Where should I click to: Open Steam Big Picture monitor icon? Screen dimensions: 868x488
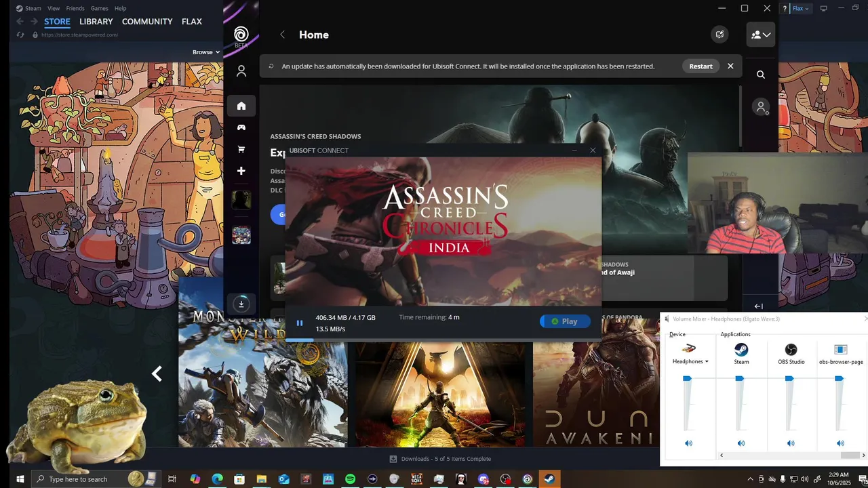pyautogui.click(x=824, y=8)
